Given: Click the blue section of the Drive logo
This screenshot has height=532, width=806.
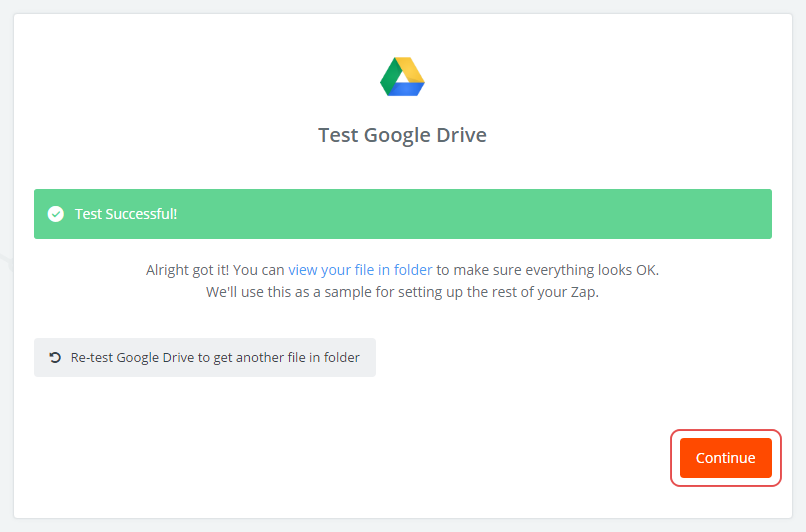Looking at the screenshot, I should 405,90.
